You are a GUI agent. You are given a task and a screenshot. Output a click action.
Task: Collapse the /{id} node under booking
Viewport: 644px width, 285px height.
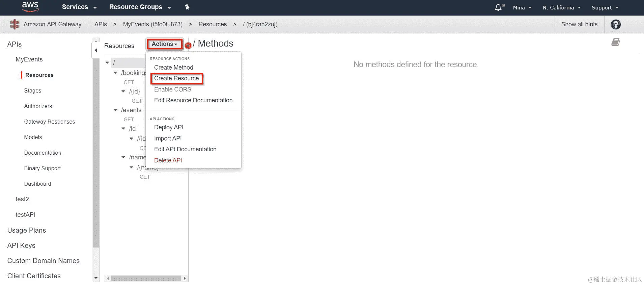coord(123,92)
